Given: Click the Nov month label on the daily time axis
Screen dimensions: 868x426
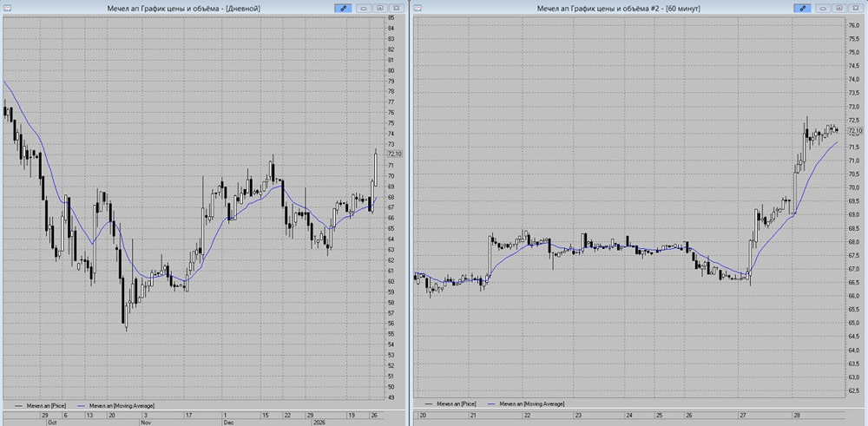Looking at the screenshot, I should pos(145,423).
